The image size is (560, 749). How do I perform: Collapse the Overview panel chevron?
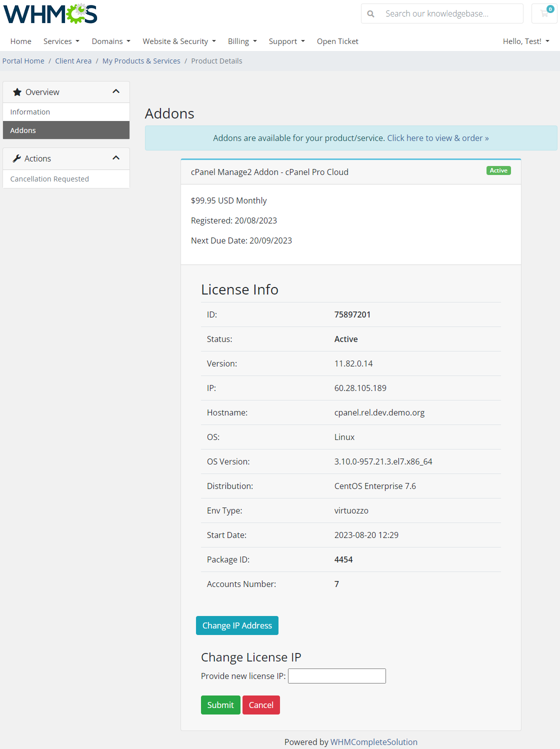click(116, 91)
